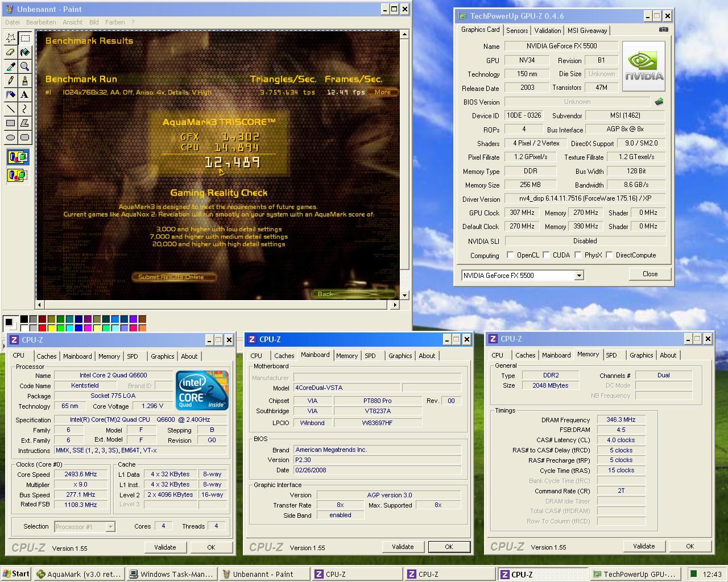
Task: Select the Ellipse shape tool
Action: [11, 137]
